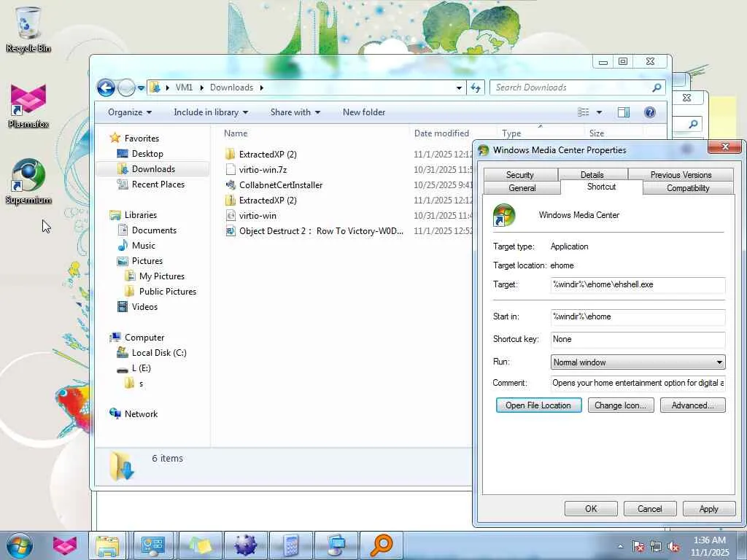Expand the address bar history dropdown
The width and height of the screenshot is (747, 560).
(x=459, y=87)
